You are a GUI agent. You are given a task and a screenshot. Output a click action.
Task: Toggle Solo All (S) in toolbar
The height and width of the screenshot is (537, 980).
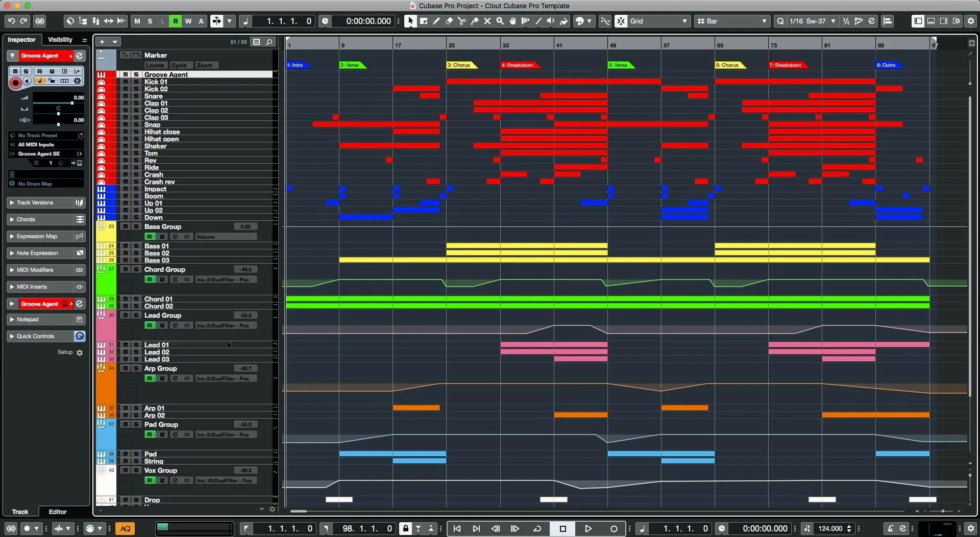[150, 21]
